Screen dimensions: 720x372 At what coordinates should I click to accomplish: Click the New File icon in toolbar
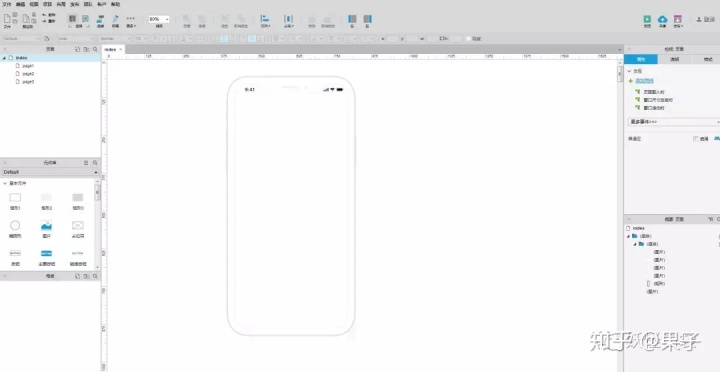(7, 18)
